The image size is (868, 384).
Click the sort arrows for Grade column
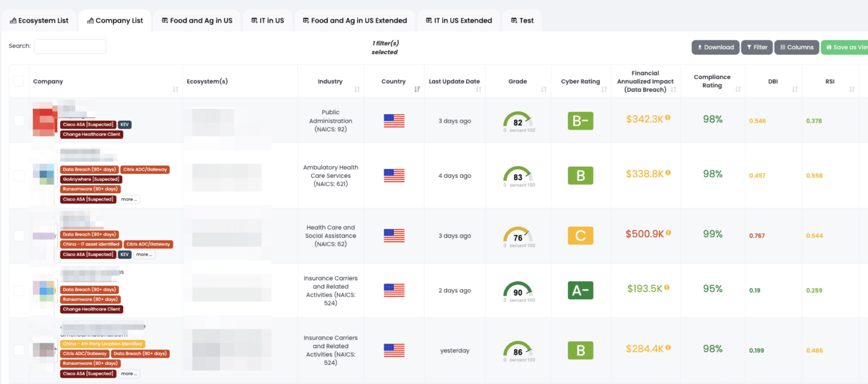click(x=544, y=89)
